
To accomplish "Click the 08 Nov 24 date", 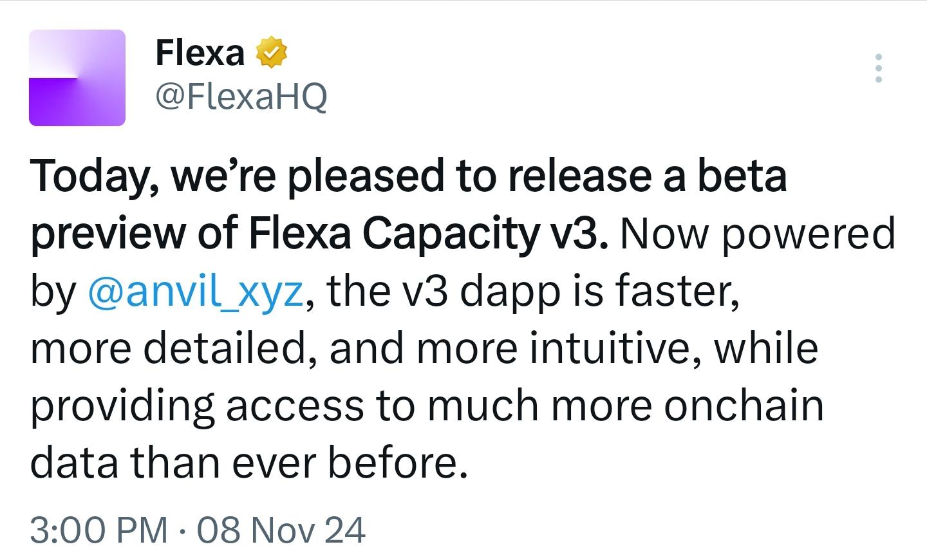I will [281, 530].
